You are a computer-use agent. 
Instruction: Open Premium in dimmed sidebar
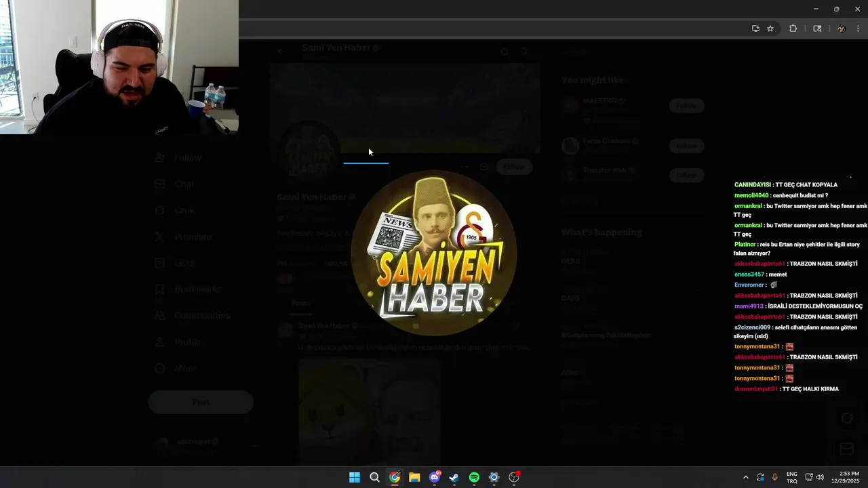183,237
